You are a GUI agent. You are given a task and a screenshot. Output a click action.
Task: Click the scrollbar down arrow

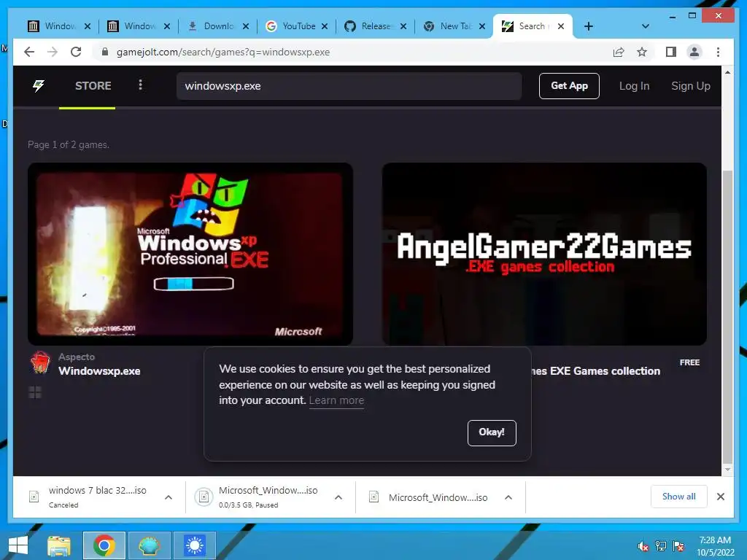point(727,470)
